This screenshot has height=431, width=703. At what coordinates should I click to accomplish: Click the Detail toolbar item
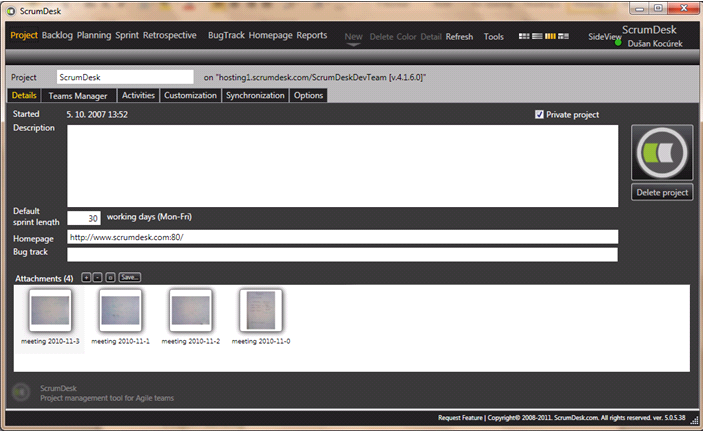pyautogui.click(x=431, y=37)
